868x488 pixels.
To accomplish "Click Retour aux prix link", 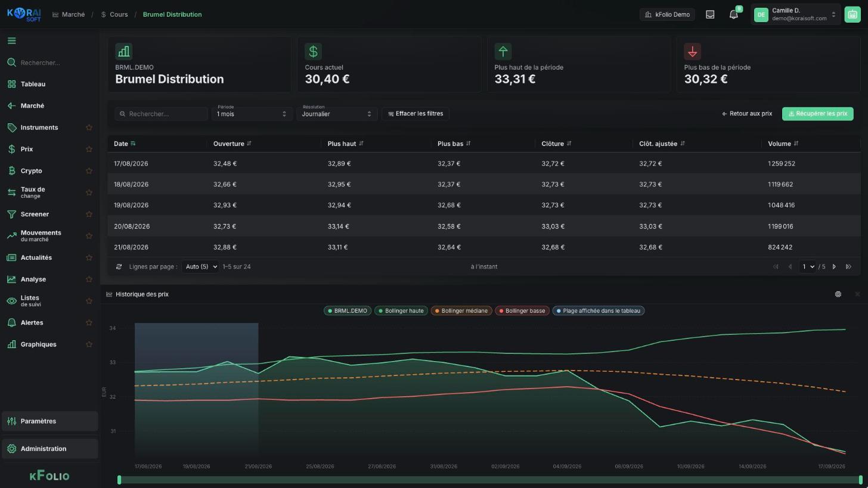I will click(747, 114).
